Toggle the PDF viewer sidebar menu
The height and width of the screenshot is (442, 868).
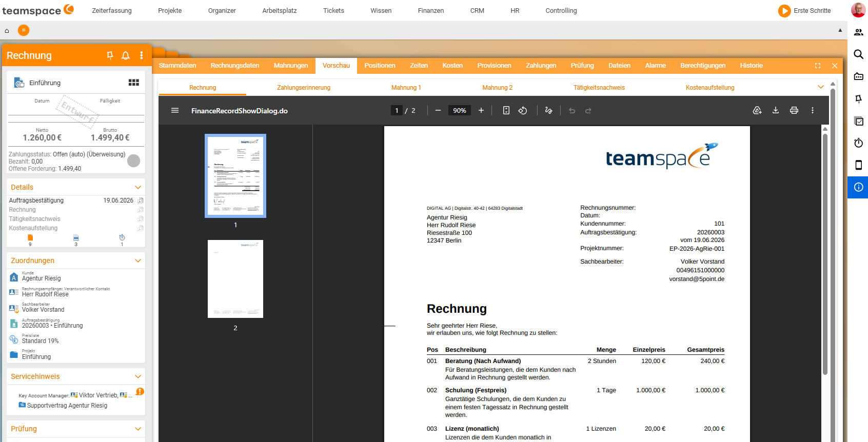175,110
